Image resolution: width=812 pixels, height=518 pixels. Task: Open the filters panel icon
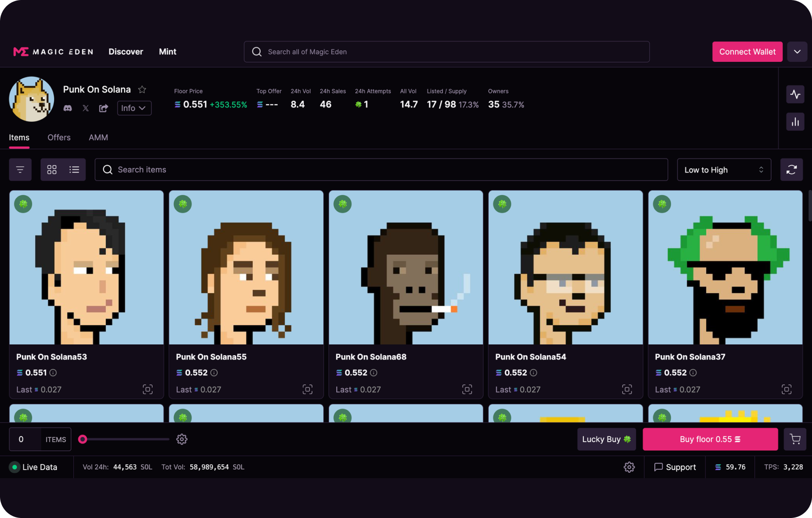[20, 170]
